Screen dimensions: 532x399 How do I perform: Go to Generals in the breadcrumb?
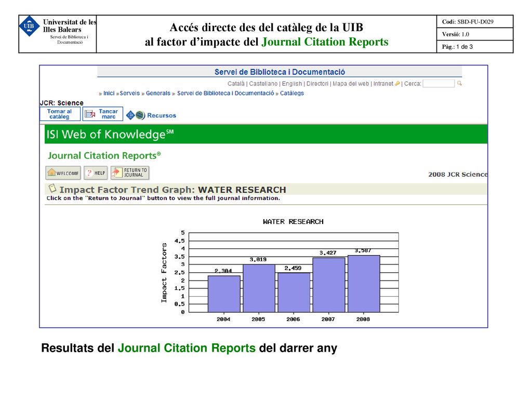[158, 93]
